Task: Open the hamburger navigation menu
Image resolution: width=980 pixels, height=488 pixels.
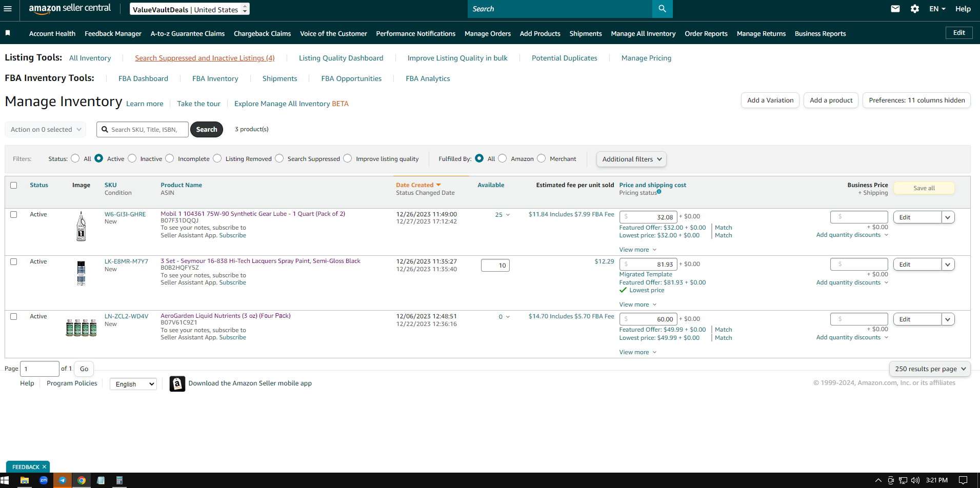Action: point(7,9)
